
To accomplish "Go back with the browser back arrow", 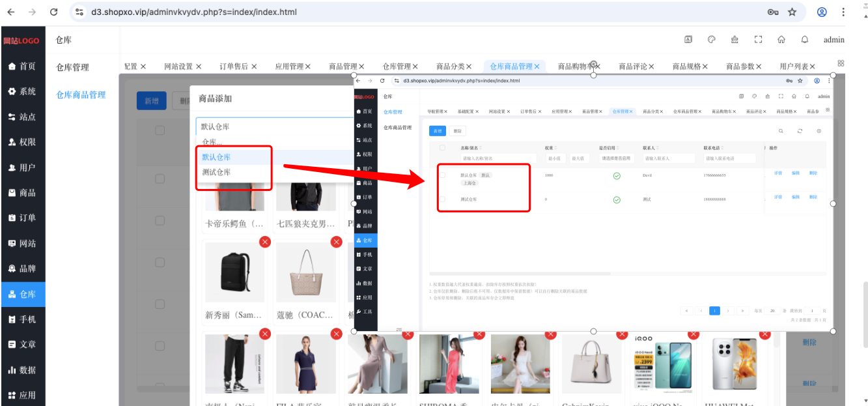I will [x=12, y=12].
